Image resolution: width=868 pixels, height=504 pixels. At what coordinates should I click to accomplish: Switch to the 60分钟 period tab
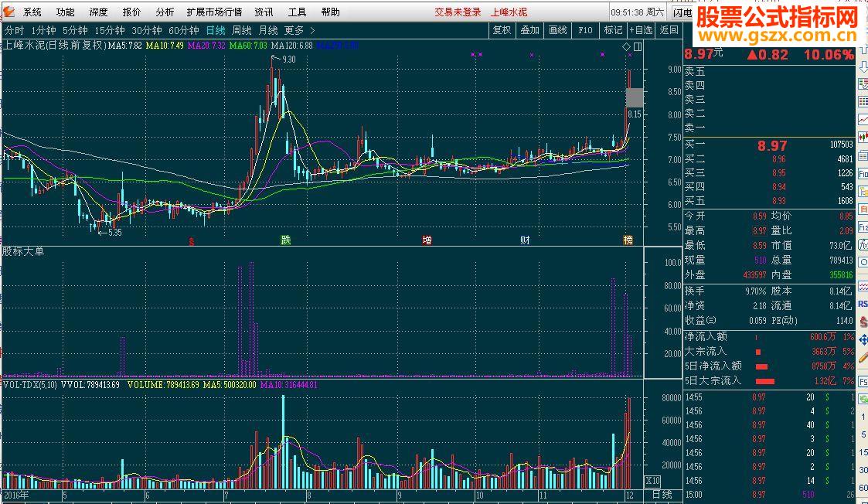(x=184, y=30)
